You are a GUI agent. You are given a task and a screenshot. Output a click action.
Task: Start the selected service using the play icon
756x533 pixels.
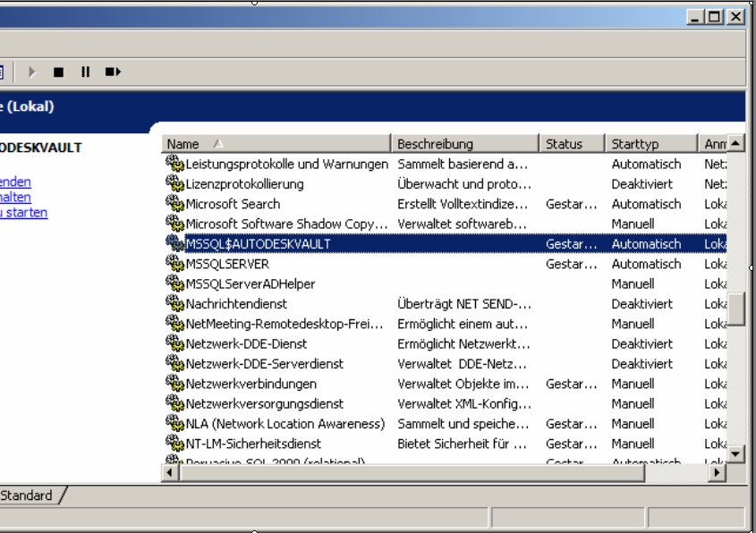click(x=32, y=72)
